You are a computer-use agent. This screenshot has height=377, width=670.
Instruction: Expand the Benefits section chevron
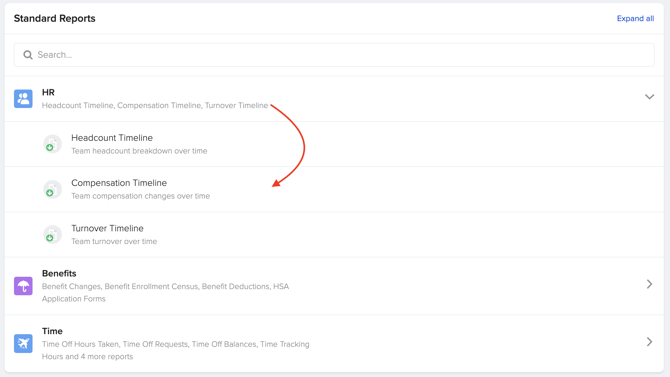click(649, 284)
